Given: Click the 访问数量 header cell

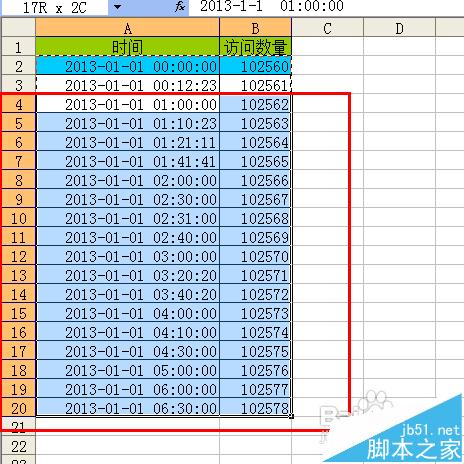Looking at the screenshot, I should 256,47.
